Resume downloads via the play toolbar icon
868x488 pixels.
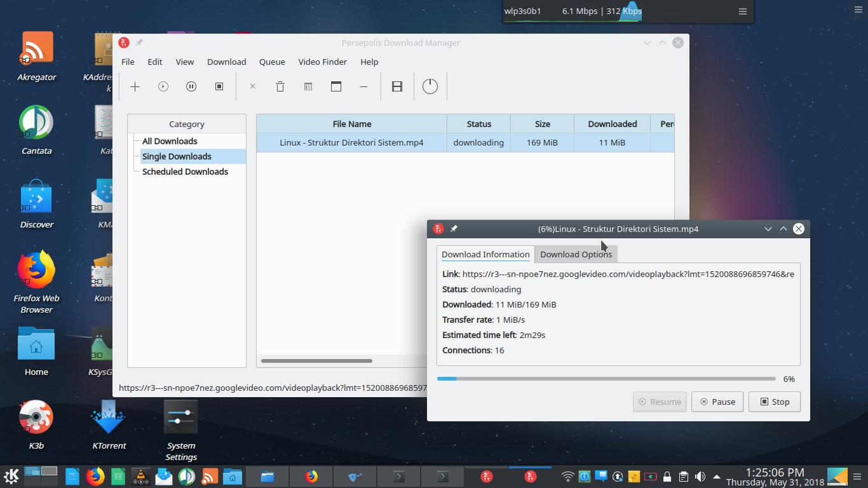[x=163, y=86]
